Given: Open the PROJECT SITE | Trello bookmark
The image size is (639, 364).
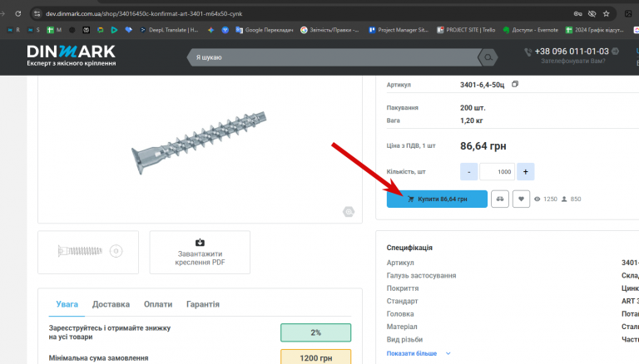Looking at the screenshot, I should [x=466, y=30].
